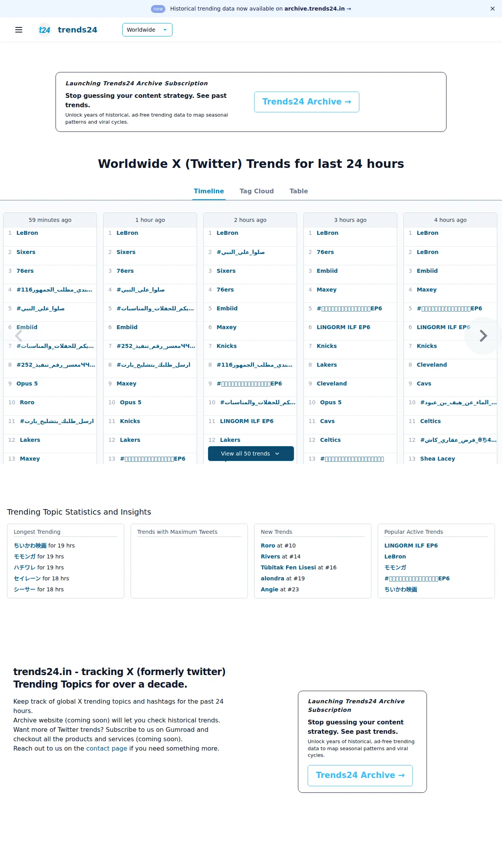Click the Trends with Maximum Tweets heading
The height and width of the screenshot is (868, 502).
coord(177,532)
